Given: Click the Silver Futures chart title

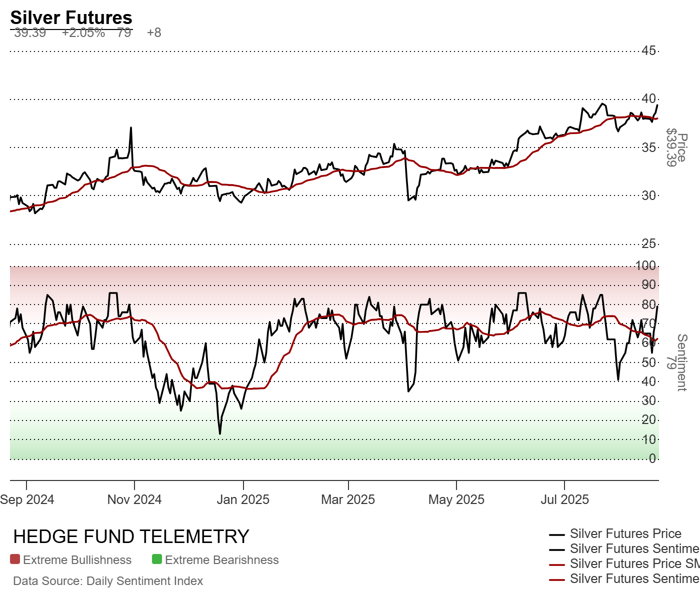Looking at the screenshot, I should tap(71, 17).
